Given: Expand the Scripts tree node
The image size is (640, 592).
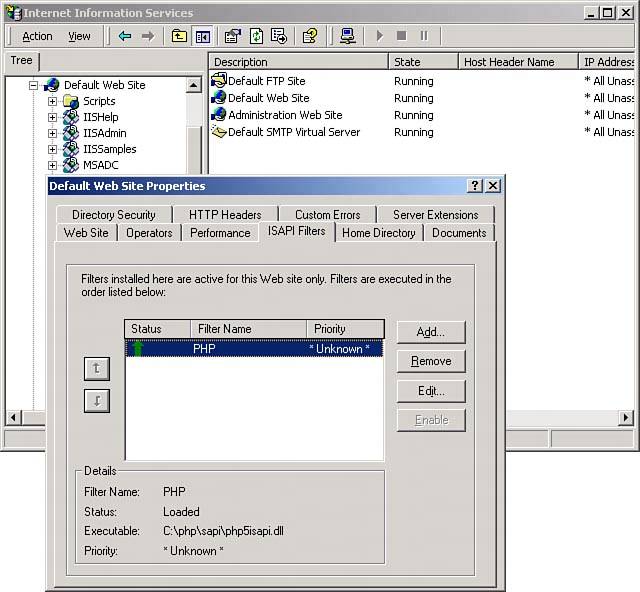Looking at the screenshot, I should click(x=53, y=101).
